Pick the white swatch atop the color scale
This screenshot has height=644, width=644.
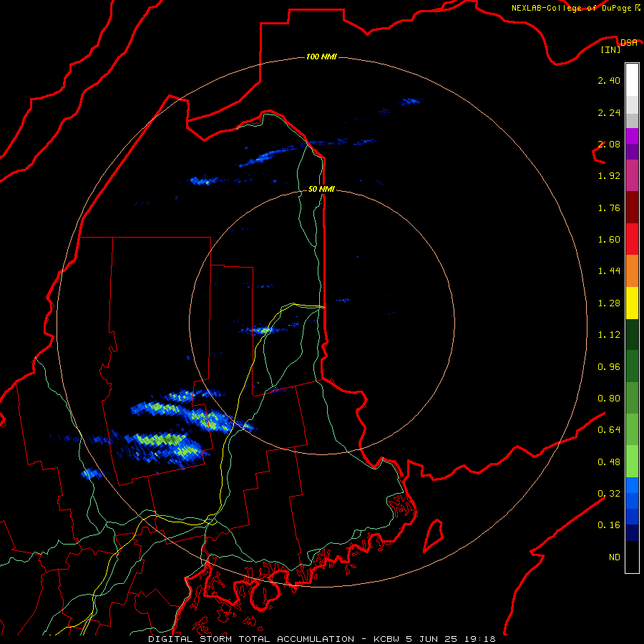(632, 80)
